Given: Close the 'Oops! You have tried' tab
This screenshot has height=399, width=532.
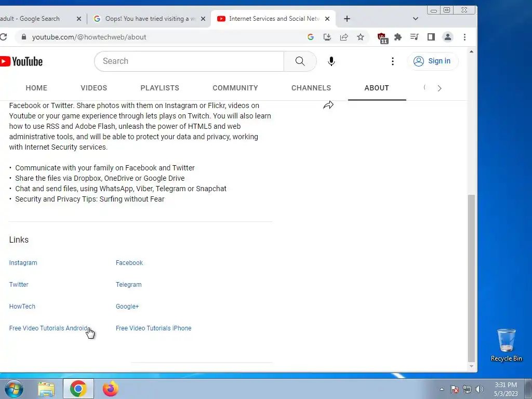Looking at the screenshot, I should tap(203, 19).
